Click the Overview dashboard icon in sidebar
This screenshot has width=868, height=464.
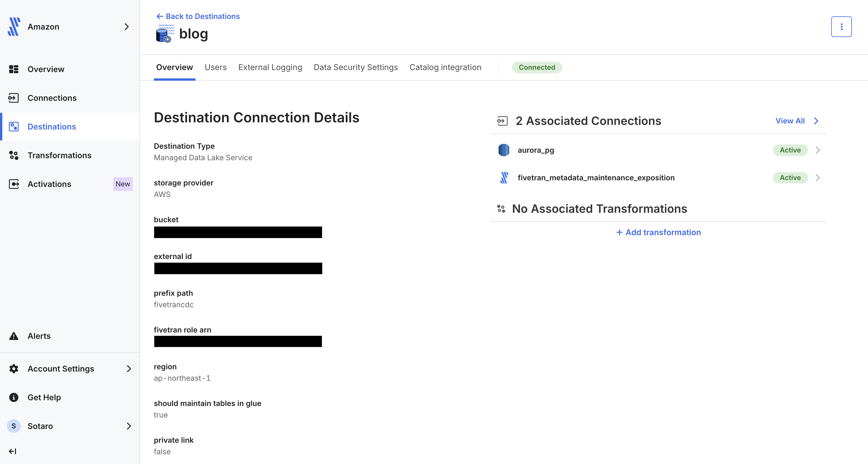(x=13, y=69)
